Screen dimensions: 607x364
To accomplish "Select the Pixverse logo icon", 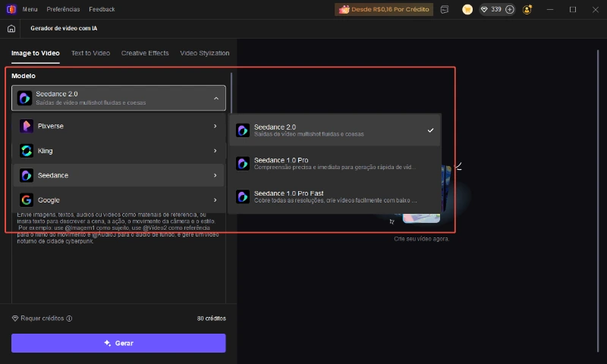I will 27,126.
